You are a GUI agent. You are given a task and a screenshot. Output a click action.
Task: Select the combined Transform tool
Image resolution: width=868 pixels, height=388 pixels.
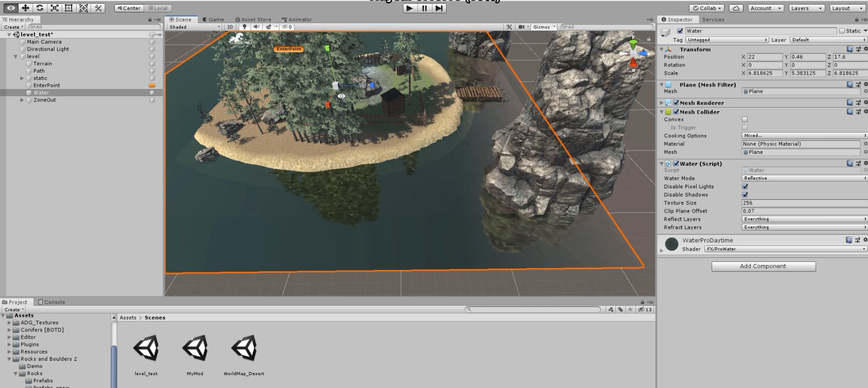pyautogui.click(x=83, y=8)
